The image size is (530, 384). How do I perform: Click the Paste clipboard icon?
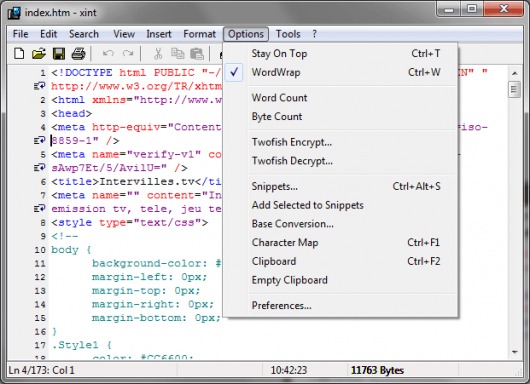(197, 54)
